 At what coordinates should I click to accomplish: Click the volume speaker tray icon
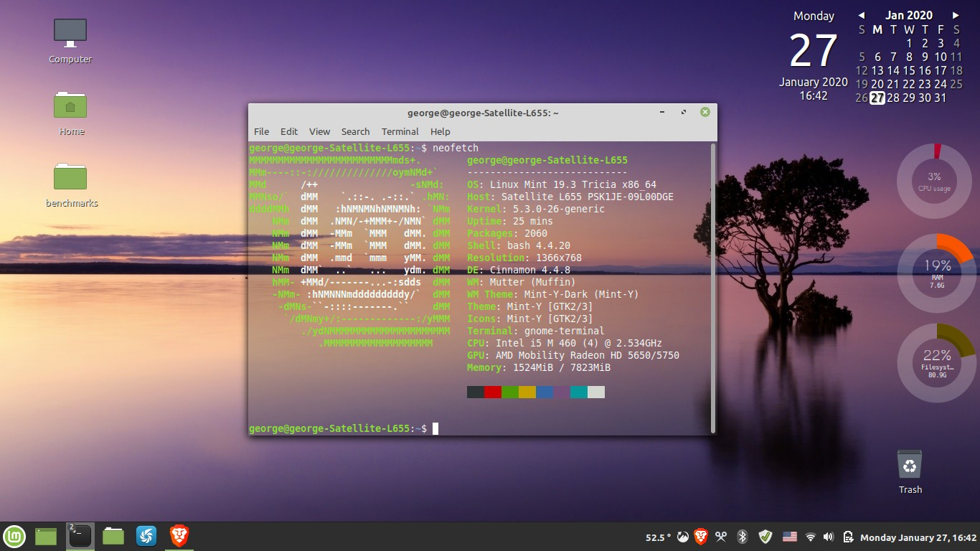click(829, 537)
